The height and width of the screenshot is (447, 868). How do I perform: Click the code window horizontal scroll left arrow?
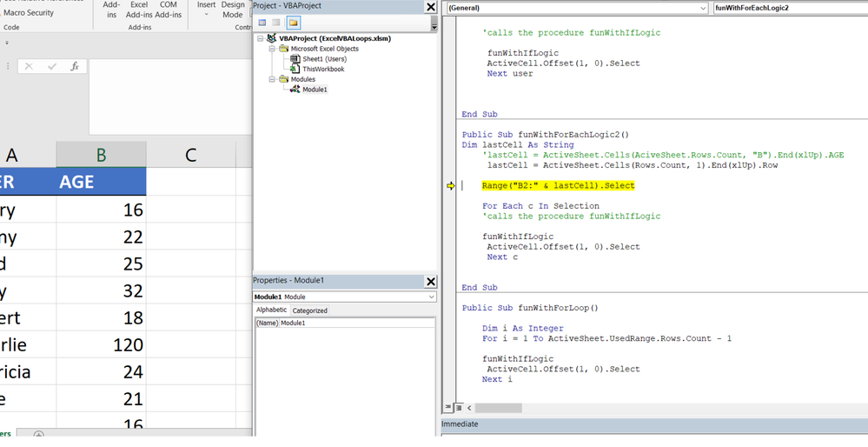point(469,408)
